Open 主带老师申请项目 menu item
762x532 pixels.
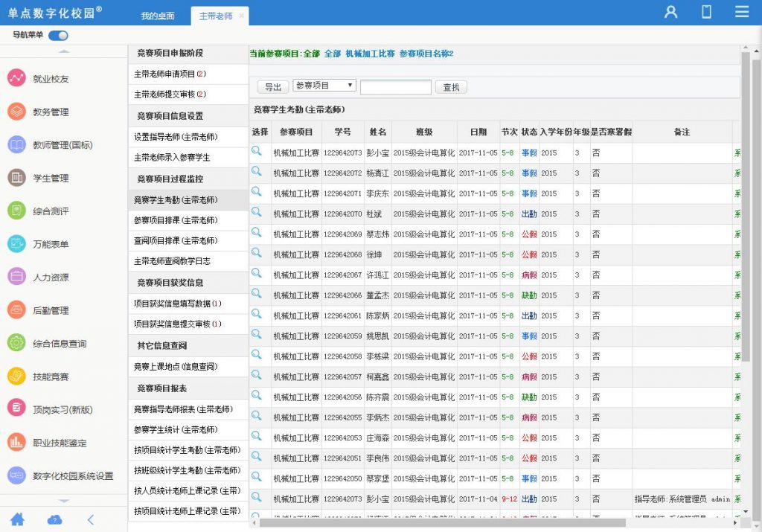[x=188, y=74]
